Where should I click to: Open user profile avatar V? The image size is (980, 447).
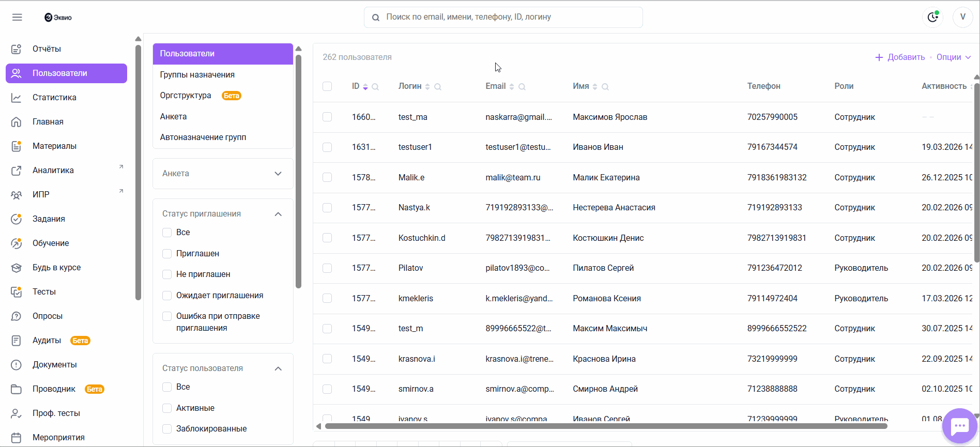[x=962, y=17]
